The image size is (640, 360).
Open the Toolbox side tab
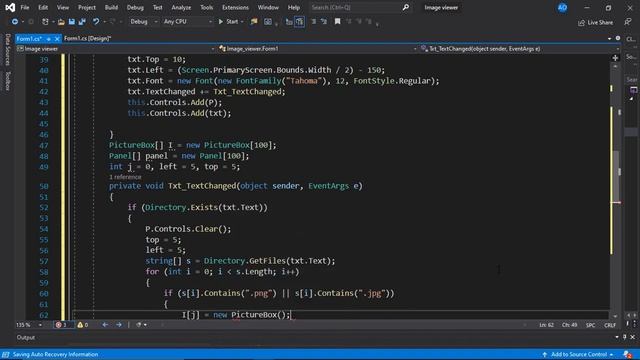coord(7,81)
